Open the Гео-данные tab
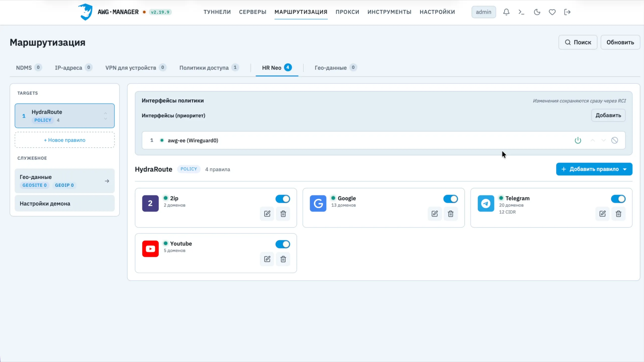 [x=335, y=68]
